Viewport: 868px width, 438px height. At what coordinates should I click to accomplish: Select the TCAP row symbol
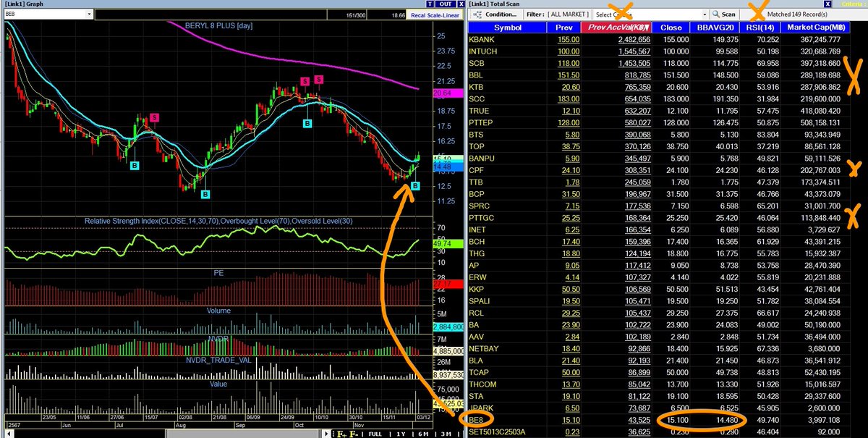[480, 373]
